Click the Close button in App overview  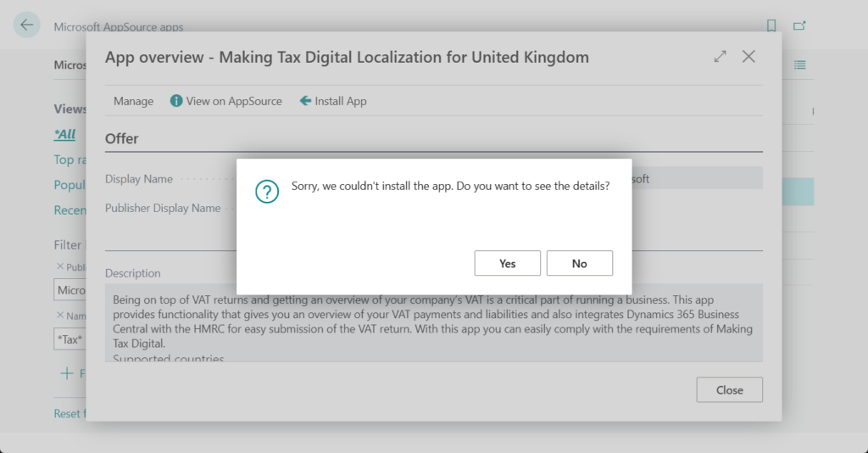tap(729, 390)
